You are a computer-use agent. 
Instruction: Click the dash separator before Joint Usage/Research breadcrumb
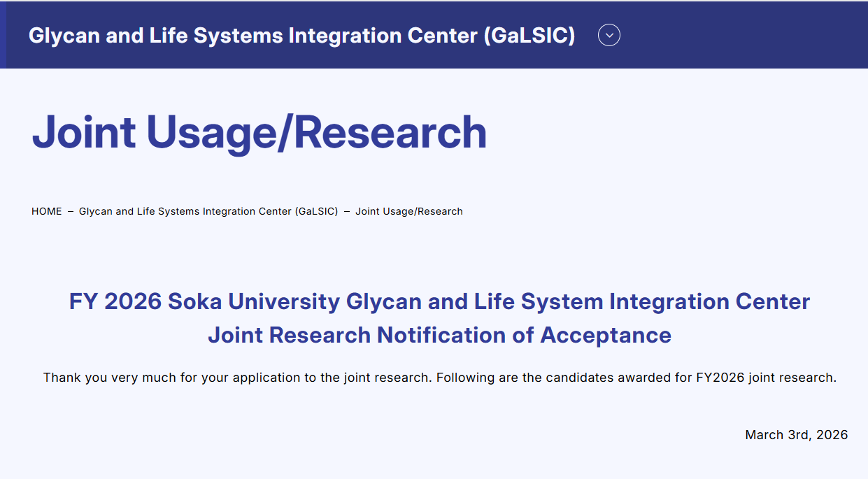(347, 211)
